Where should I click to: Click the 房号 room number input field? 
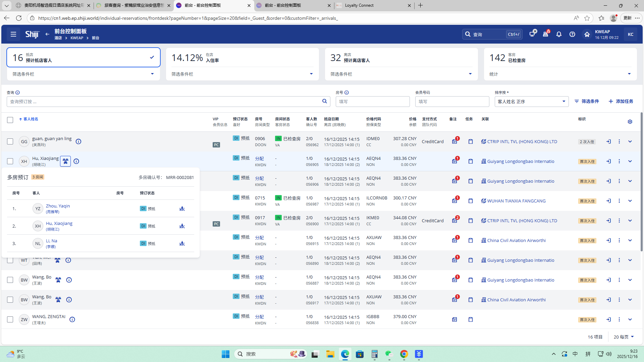372,102
